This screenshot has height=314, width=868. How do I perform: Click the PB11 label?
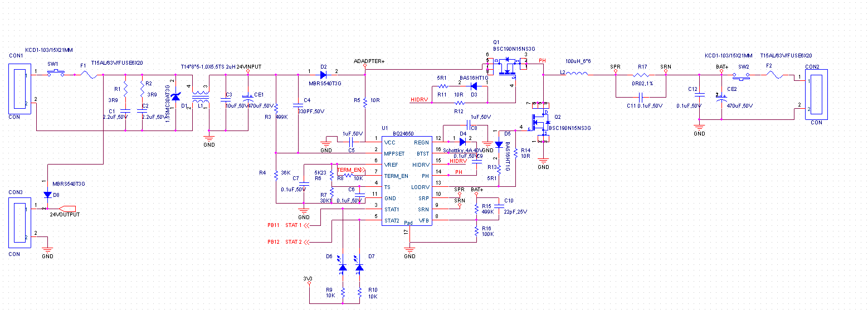point(273,225)
